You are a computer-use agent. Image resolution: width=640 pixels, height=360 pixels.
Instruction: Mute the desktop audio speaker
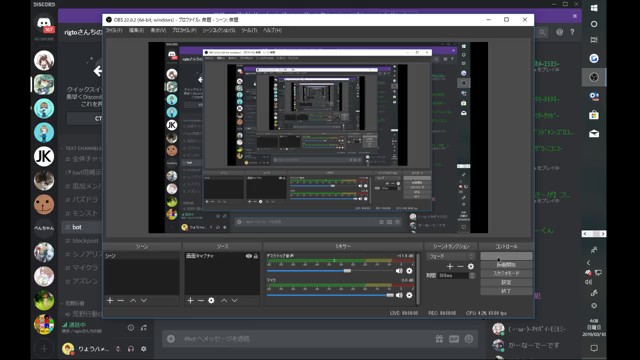tap(399, 271)
